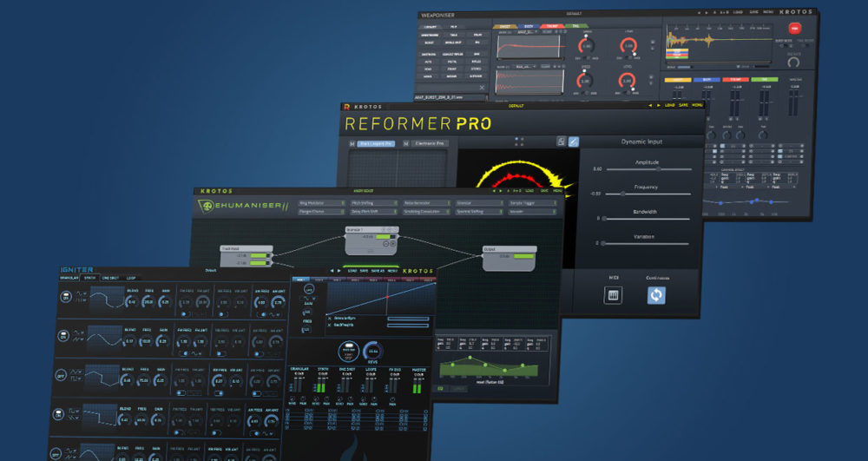Click the Dehumaniser II gas-mask logo
This screenshot has height=461, width=868.
[206, 207]
